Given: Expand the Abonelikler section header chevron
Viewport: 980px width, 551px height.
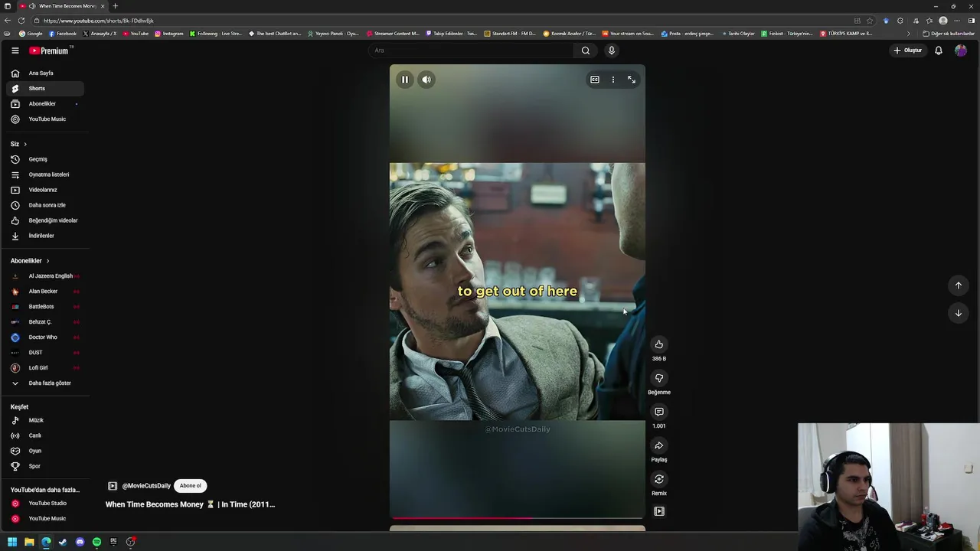Looking at the screenshot, I should pos(47,261).
